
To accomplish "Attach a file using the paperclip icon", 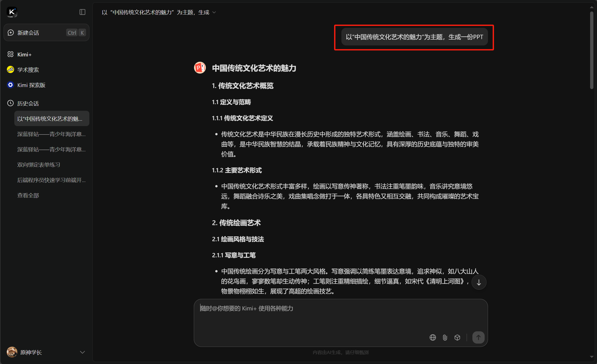I will (445, 337).
